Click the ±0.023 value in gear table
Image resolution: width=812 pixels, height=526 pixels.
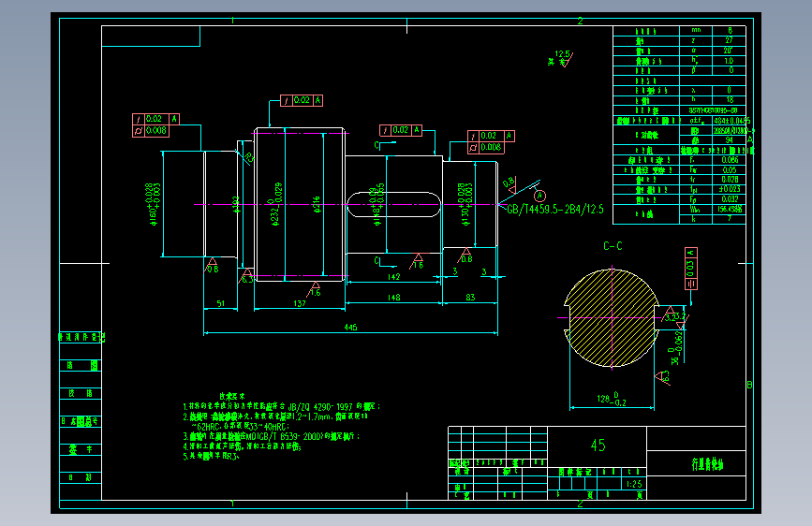click(730, 189)
